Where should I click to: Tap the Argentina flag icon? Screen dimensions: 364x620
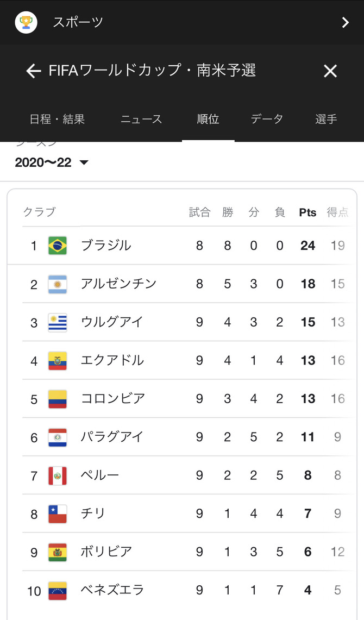[58, 284]
